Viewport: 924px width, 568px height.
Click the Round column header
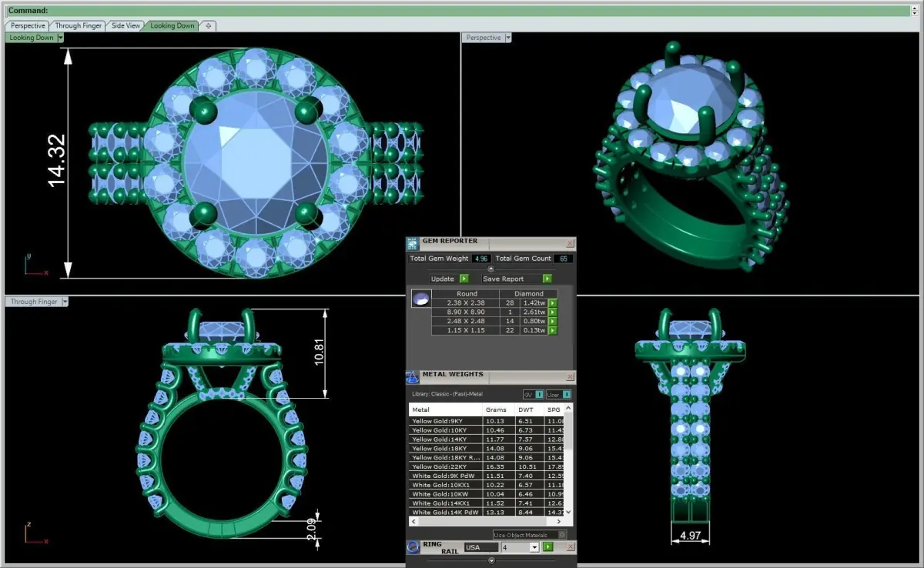point(467,293)
